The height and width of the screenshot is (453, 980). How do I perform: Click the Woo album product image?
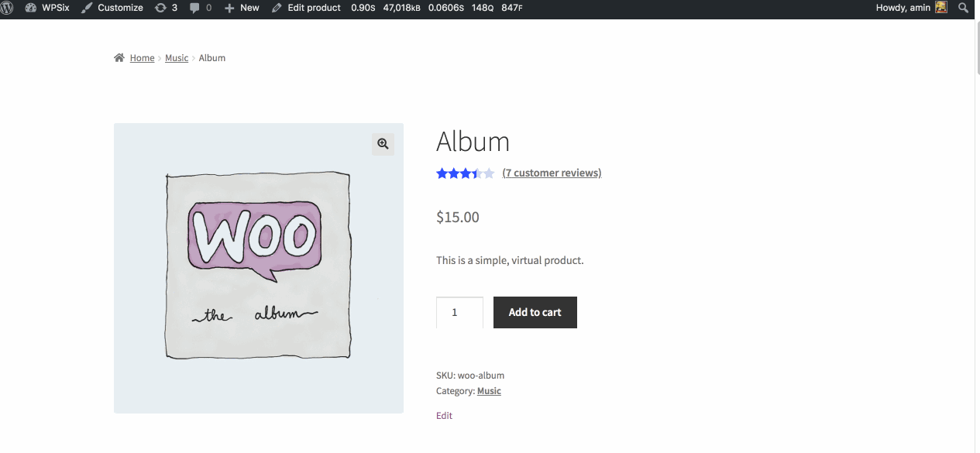coord(258,268)
